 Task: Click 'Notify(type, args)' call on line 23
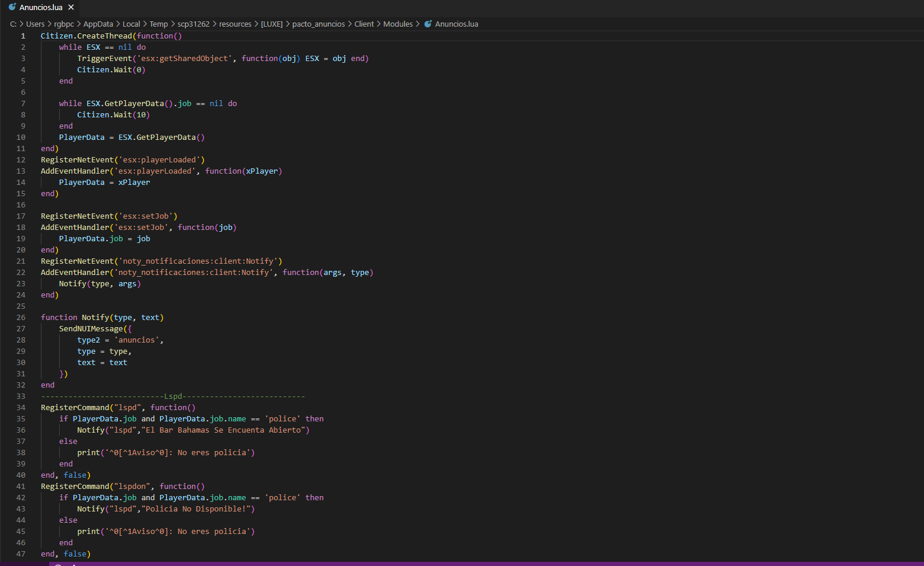coord(100,283)
